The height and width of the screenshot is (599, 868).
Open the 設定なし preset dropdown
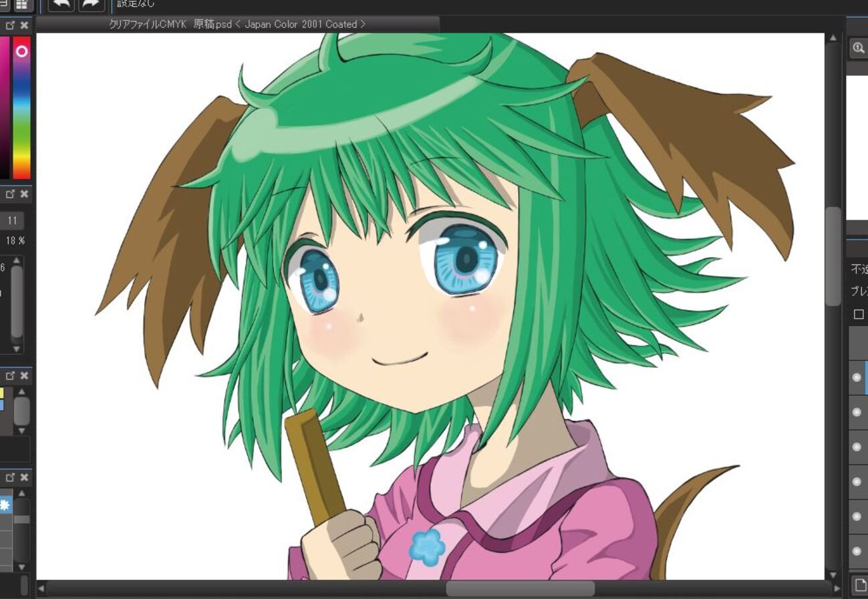click(135, 4)
